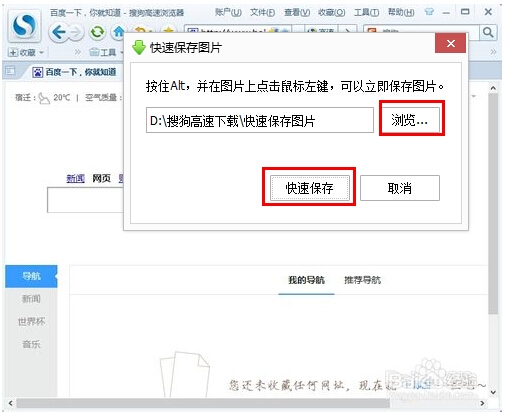Click the vertical scrollbar down arrow
The height and width of the screenshot is (415, 507).
tap(493, 392)
